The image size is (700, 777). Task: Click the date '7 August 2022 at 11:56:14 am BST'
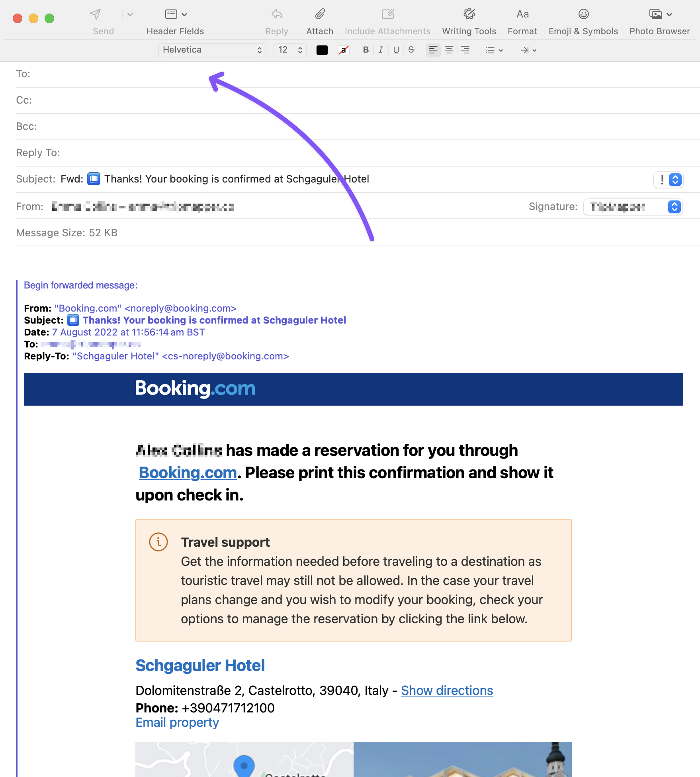coord(128,332)
